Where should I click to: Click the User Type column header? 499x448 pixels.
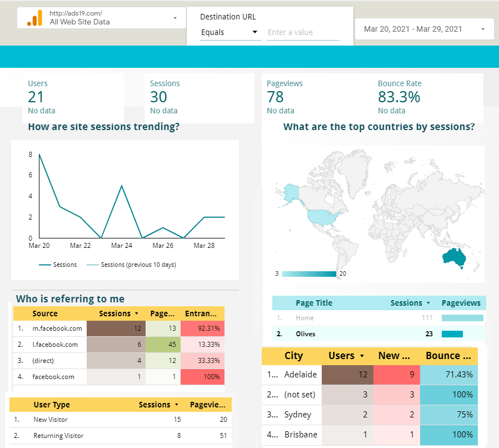(x=52, y=405)
